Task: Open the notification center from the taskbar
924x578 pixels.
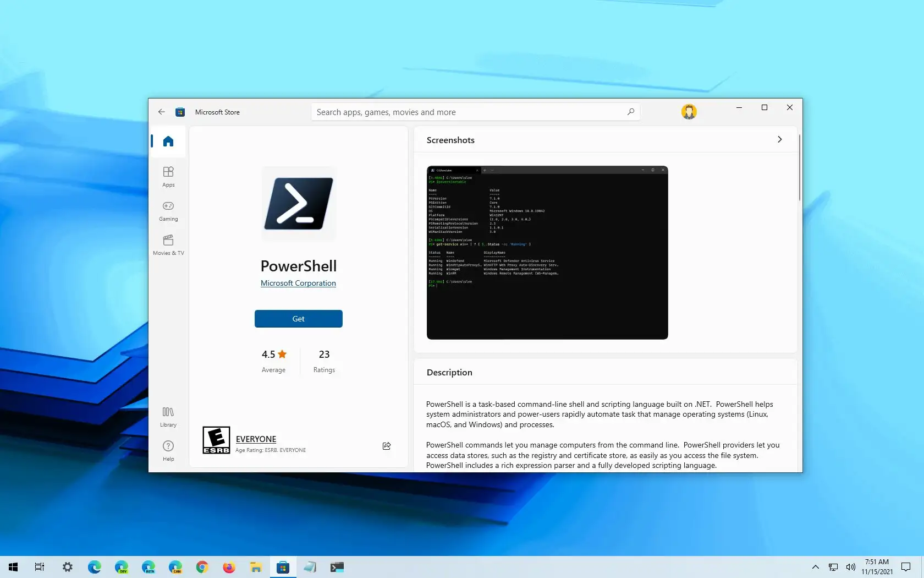Action: coord(905,567)
